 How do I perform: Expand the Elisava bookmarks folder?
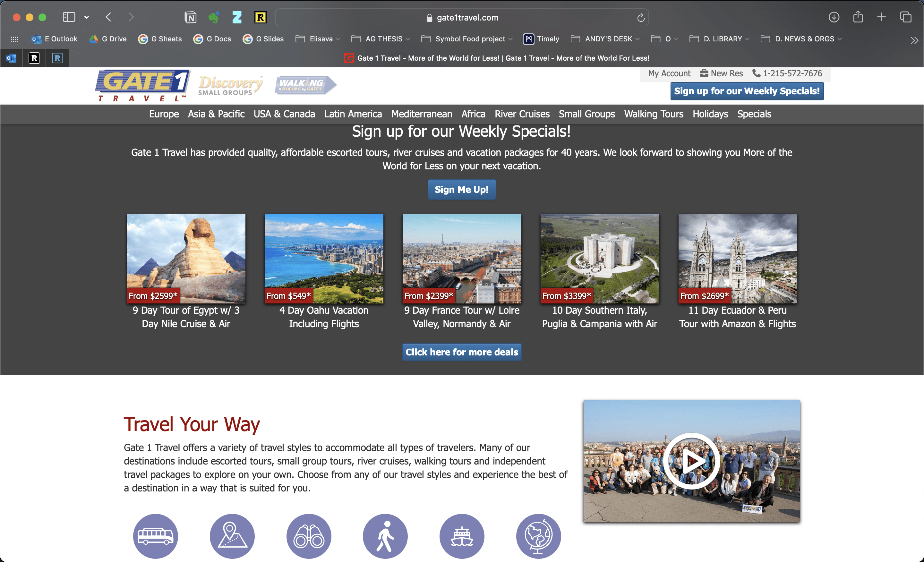[x=318, y=39]
